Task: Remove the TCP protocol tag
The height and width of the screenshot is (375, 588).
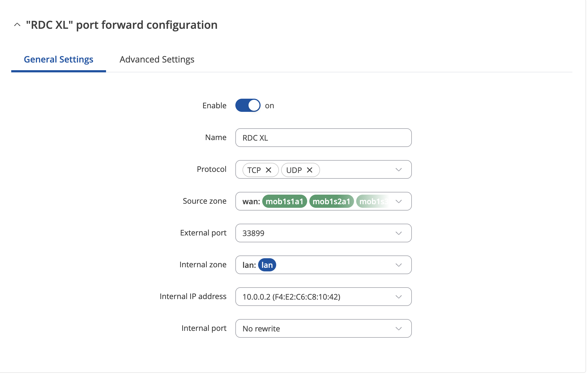Action: (269, 170)
